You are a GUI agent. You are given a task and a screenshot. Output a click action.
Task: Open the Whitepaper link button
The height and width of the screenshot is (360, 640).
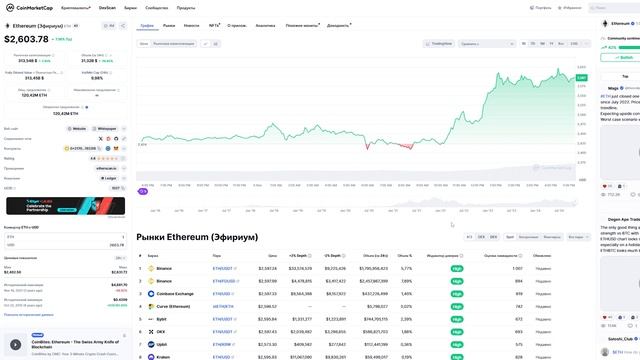(x=105, y=129)
